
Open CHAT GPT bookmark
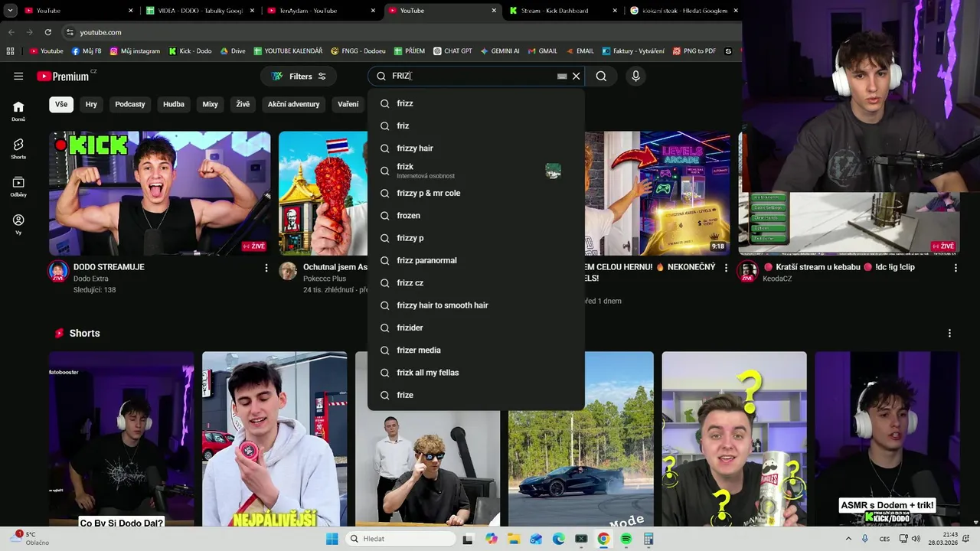click(x=452, y=51)
